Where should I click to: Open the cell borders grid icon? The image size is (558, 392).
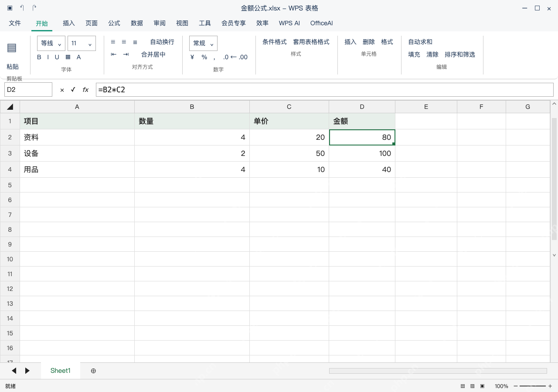68,57
